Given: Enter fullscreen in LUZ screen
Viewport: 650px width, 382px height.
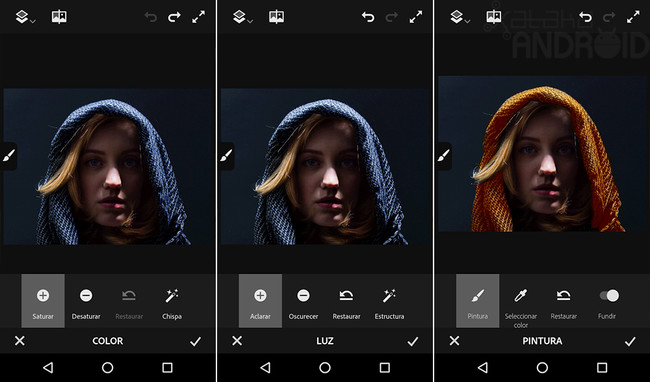Looking at the screenshot, I should [x=416, y=17].
